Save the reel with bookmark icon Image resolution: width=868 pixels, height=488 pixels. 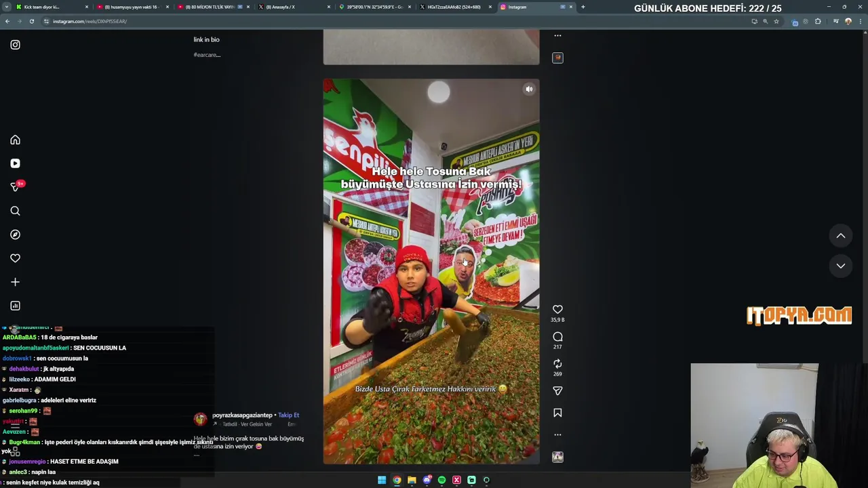tap(557, 413)
